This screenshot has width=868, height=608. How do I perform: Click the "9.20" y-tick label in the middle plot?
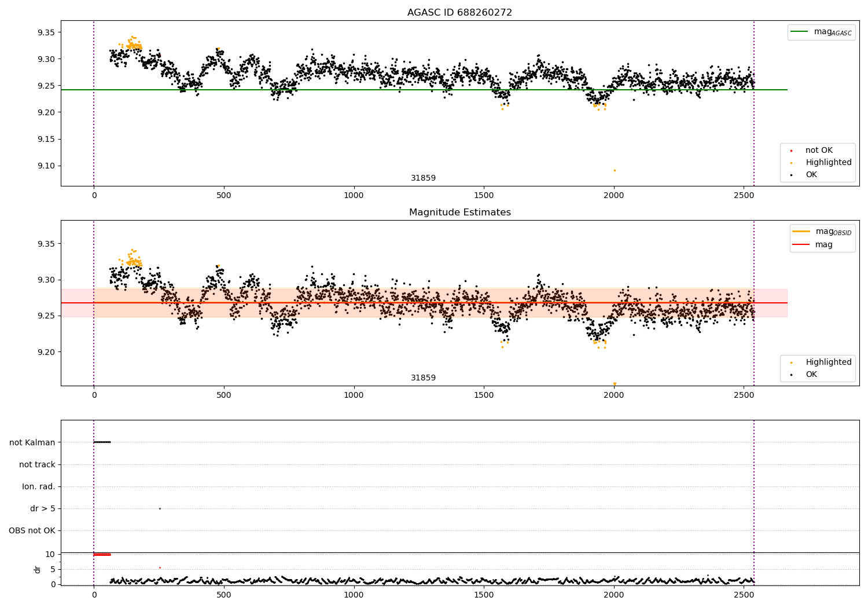46,352
